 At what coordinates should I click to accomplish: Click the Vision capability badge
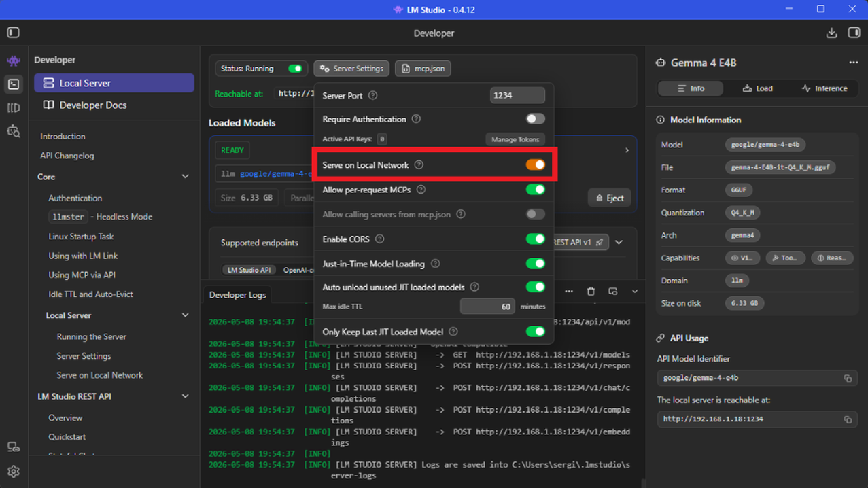[742, 258]
